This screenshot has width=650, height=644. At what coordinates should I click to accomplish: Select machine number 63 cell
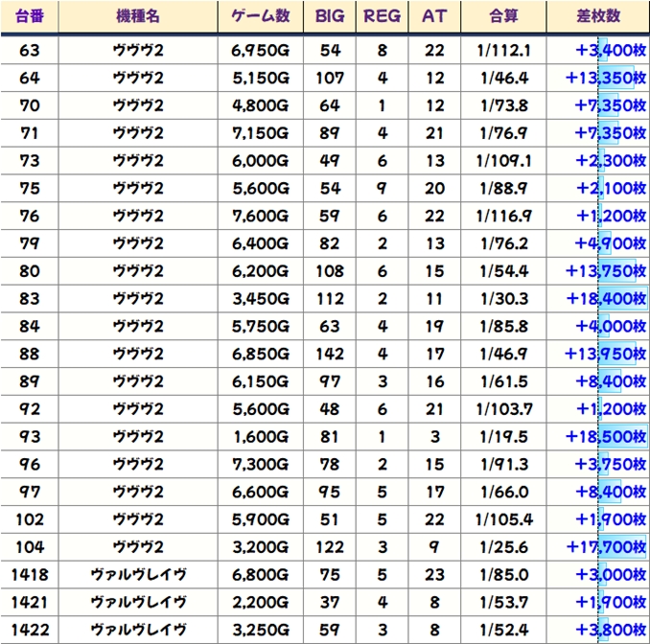pos(30,50)
